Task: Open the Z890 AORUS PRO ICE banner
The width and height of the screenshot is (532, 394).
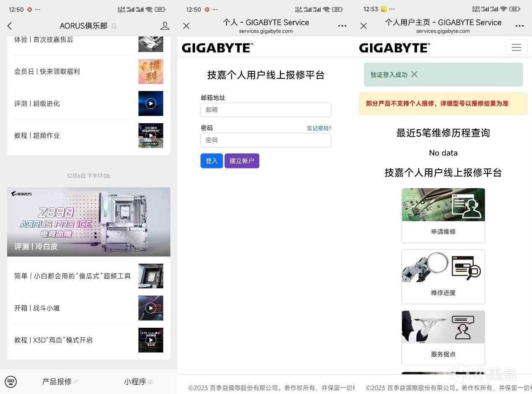Action: click(x=89, y=222)
